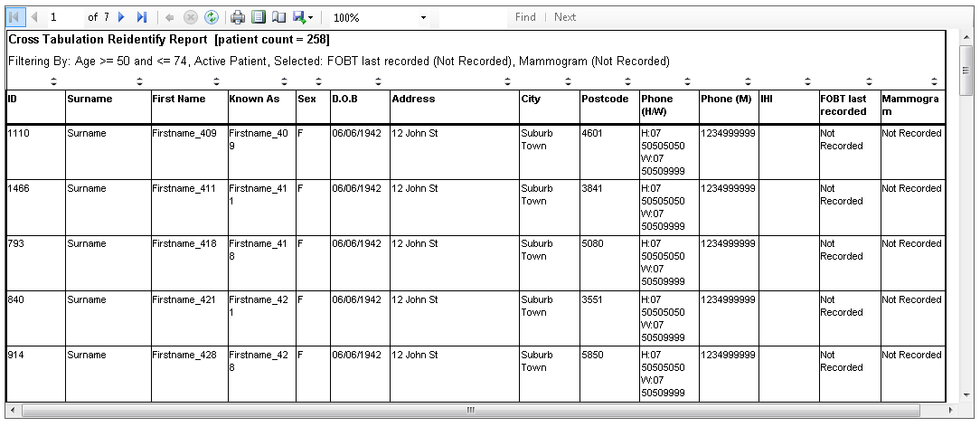980x427 pixels.
Task: Click the Find link
Action: coord(525,17)
